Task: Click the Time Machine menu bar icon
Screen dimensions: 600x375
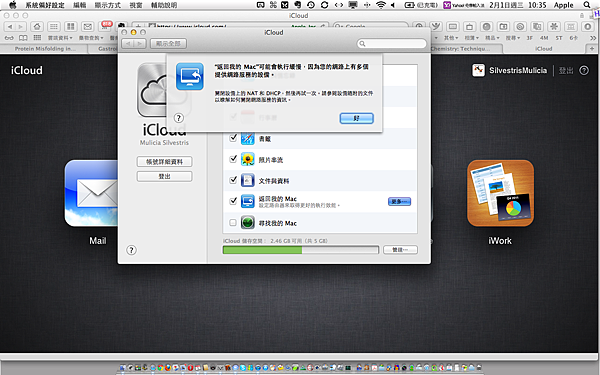Action: [x=311, y=5]
